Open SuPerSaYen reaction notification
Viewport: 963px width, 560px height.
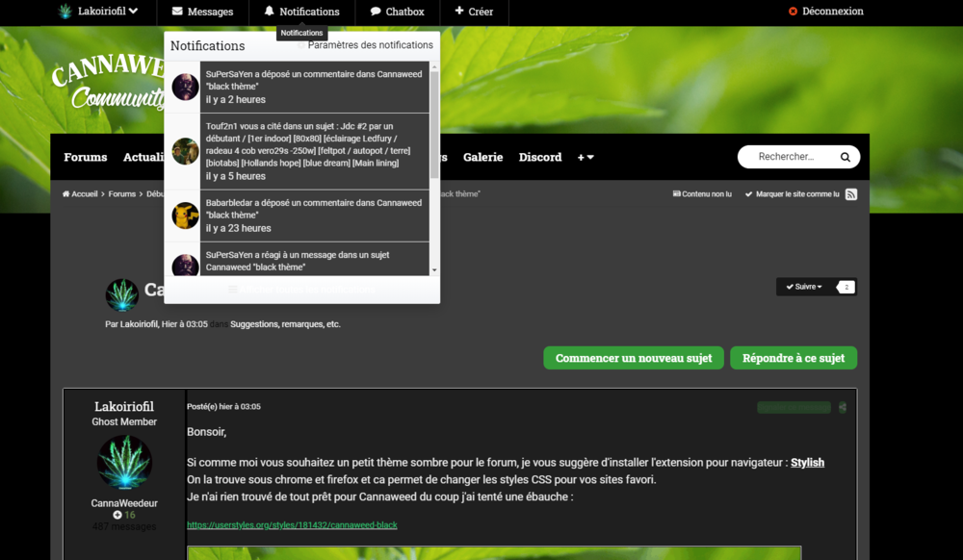tap(314, 259)
